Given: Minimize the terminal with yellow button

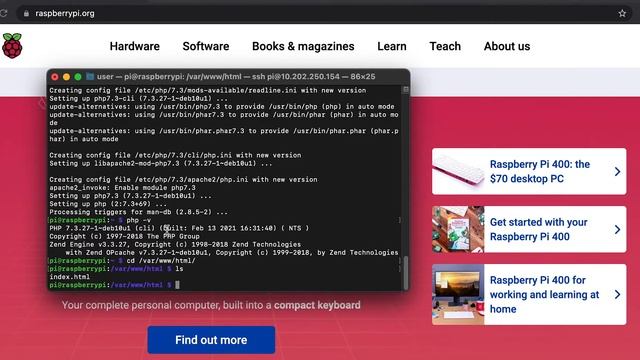Looking at the screenshot, I should pos(66,77).
